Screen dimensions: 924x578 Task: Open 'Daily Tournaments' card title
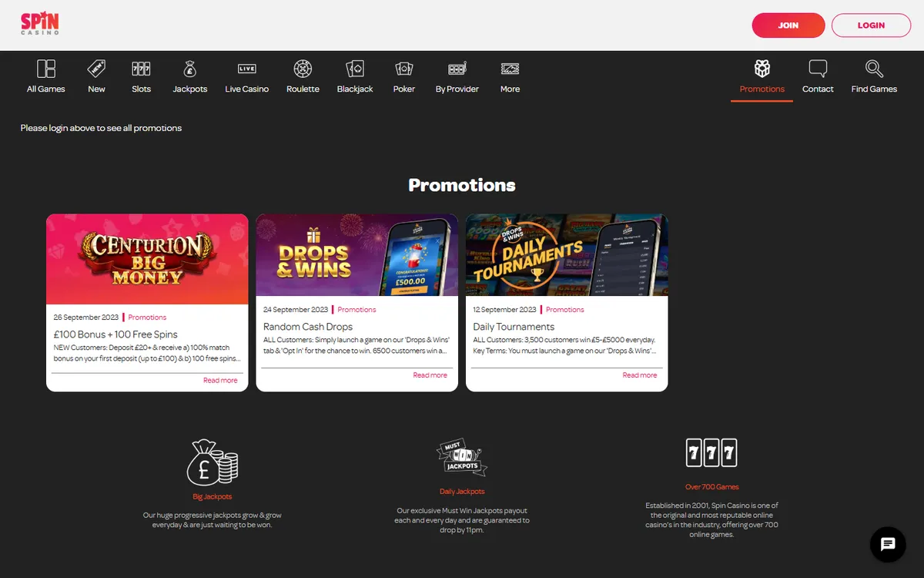(514, 327)
